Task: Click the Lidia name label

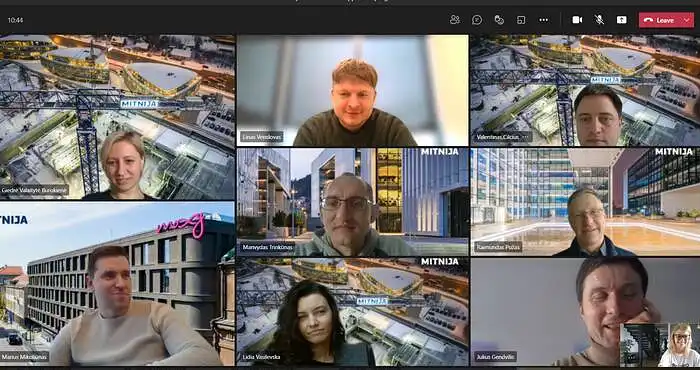Action: pyautogui.click(x=262, y=357)
